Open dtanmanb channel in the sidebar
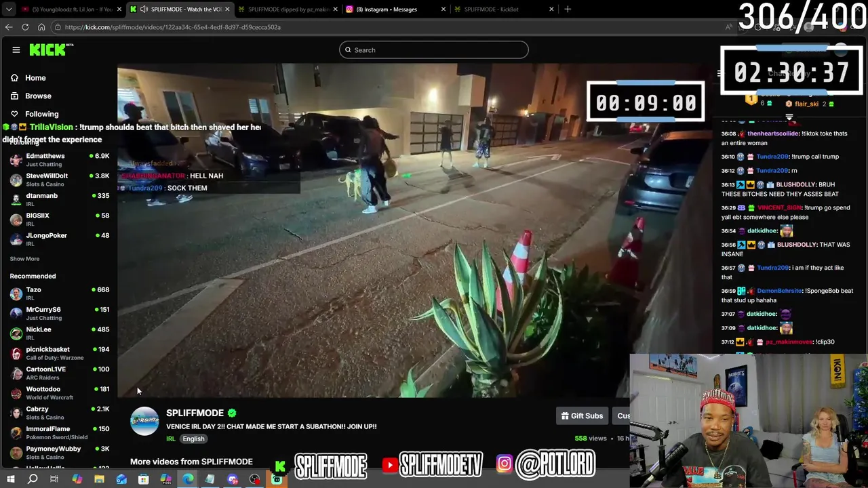This screenshot has width=868, height=488. point(58,199)
